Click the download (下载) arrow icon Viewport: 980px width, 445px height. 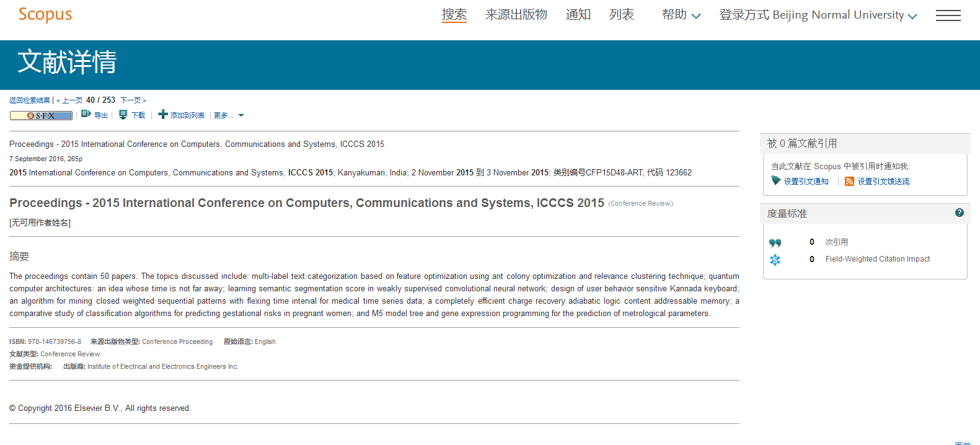pyautogui.click(x=123, y=115)
